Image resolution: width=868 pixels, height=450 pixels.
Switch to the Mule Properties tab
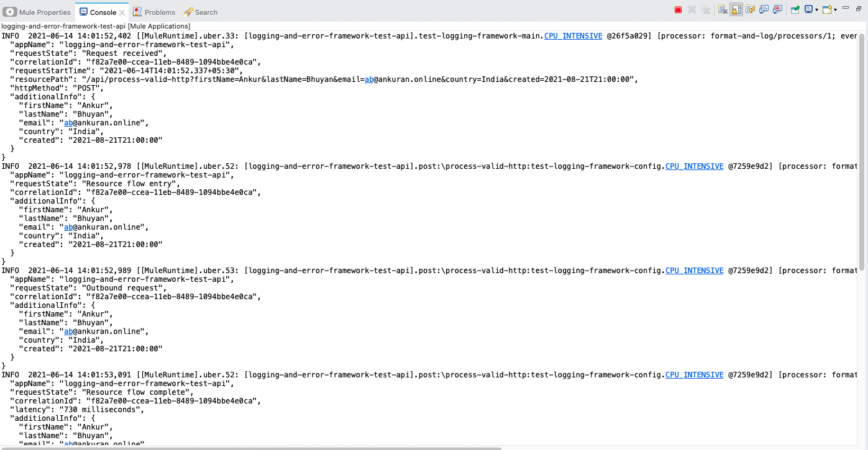(x=37, y=12)
